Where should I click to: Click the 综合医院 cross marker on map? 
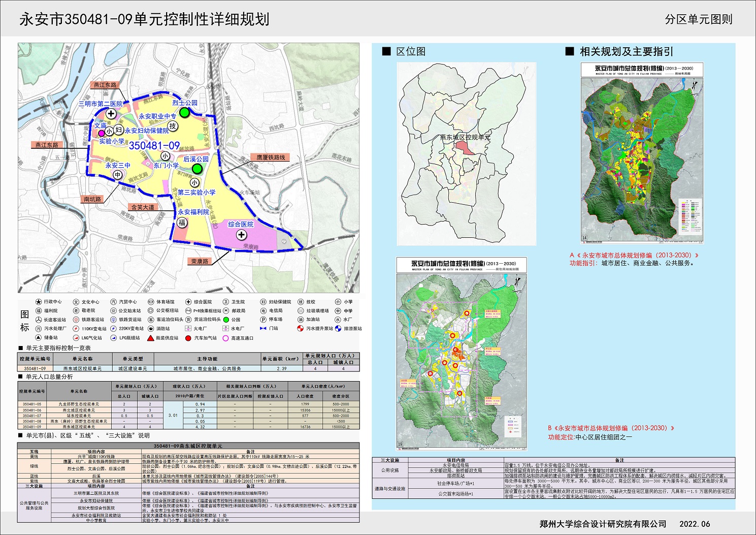242,235
